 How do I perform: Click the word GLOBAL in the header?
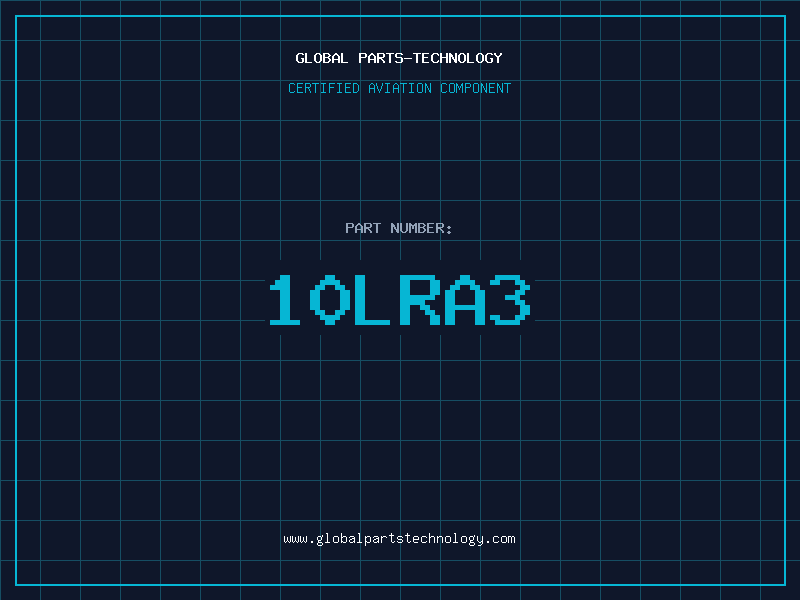tap(322, 58)
